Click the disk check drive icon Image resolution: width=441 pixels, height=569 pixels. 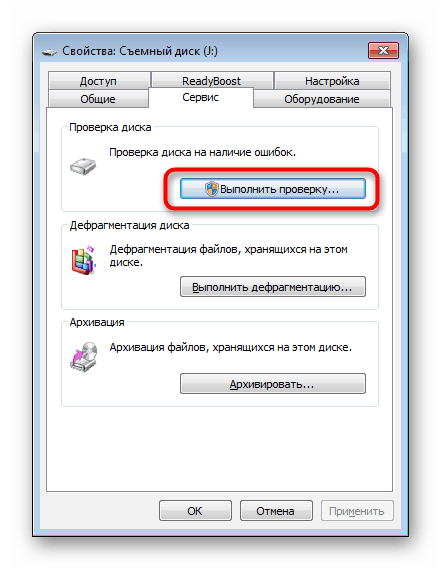[x=83, y=167]
